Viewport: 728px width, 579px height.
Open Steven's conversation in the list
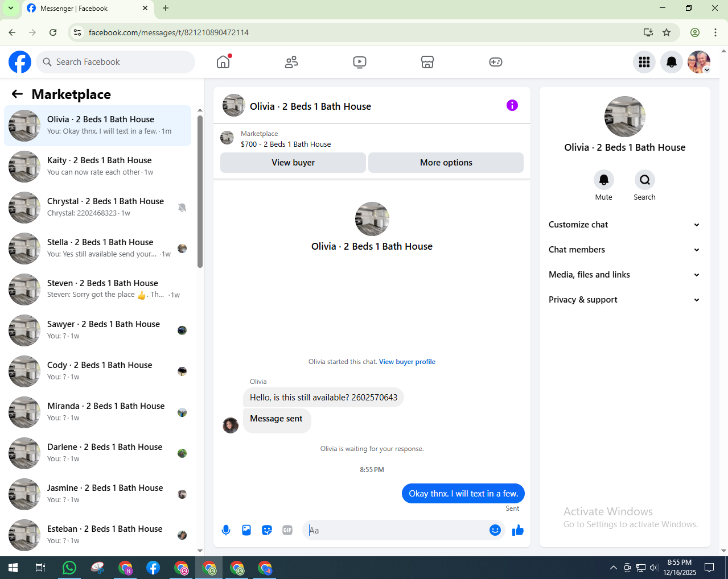click(x=98, y=289)
